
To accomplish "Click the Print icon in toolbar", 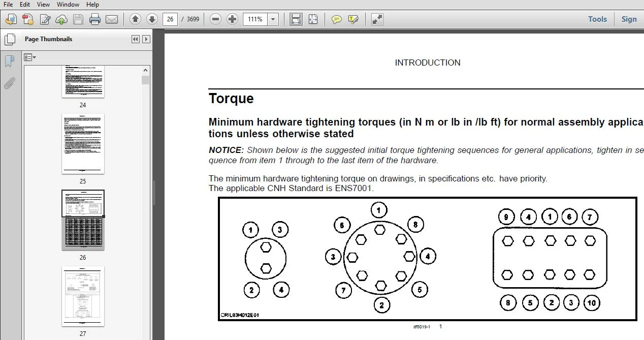I will pyautogui.click(x=95, y=19).
